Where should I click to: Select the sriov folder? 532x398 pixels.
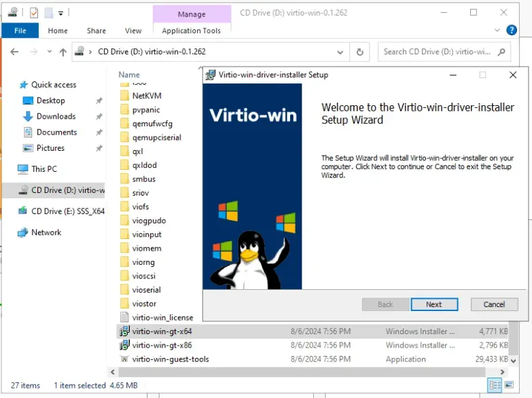(141, 193)
